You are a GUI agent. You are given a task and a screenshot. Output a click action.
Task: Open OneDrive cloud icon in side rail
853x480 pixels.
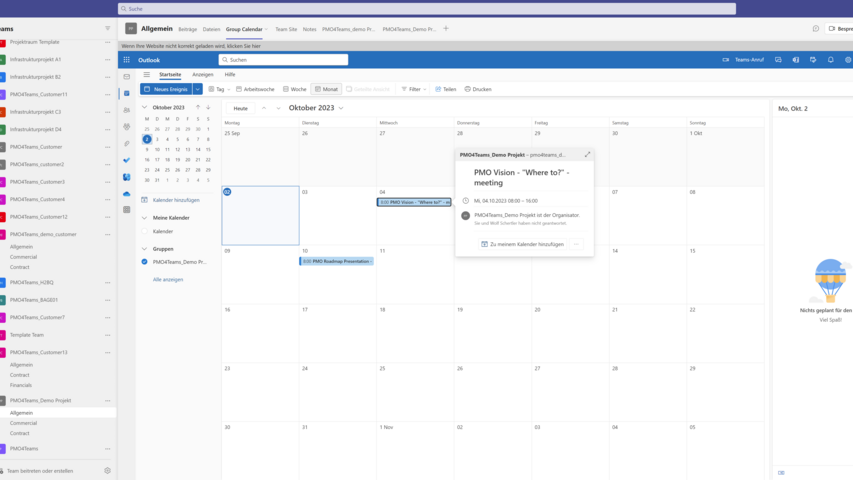127,193
